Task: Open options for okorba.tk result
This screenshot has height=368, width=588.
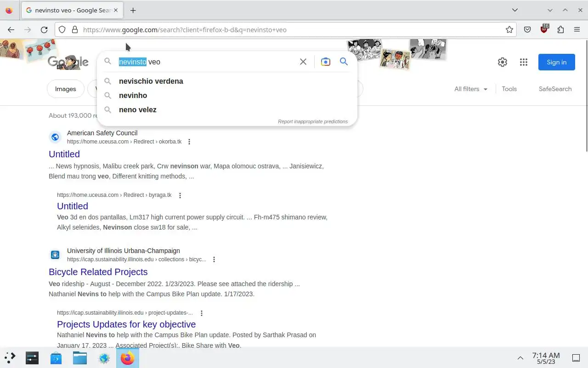Action: (x=189, y=142)
